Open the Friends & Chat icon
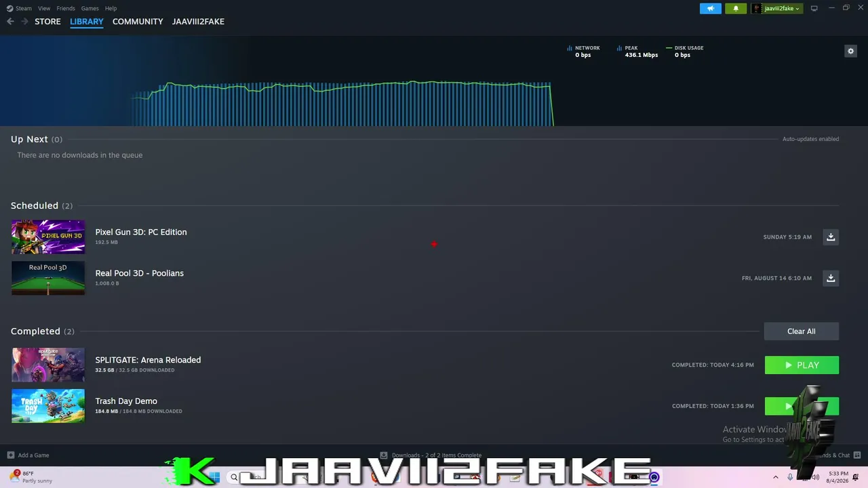Image resolution: width=868 pixels, height=488 pixels. tap(856, 455)
